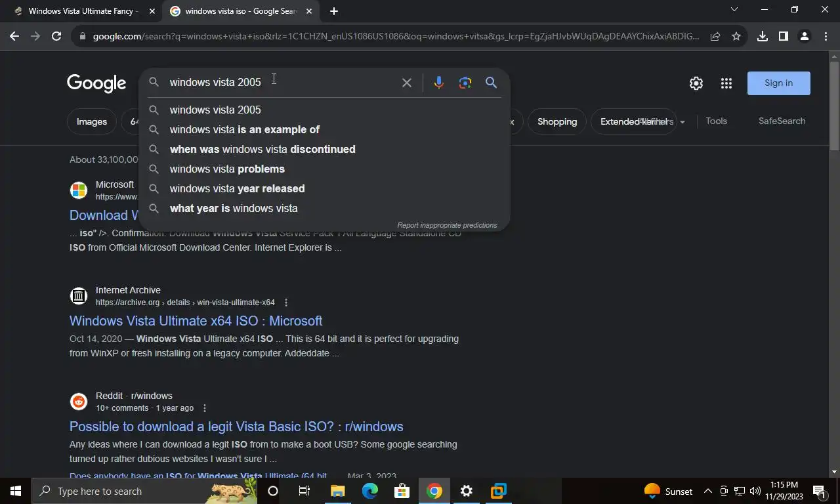Show hidden system tray icons
Viewport: 840px width, 504px height.
click(x=708, y=491)
